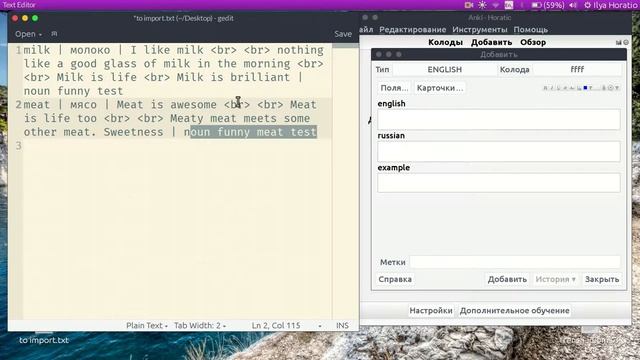The height and width of the screenshot is (360, 640).
Task: Click the screen recorder icon in top panel
Action: pyautogui.click(x=469, y=5)
